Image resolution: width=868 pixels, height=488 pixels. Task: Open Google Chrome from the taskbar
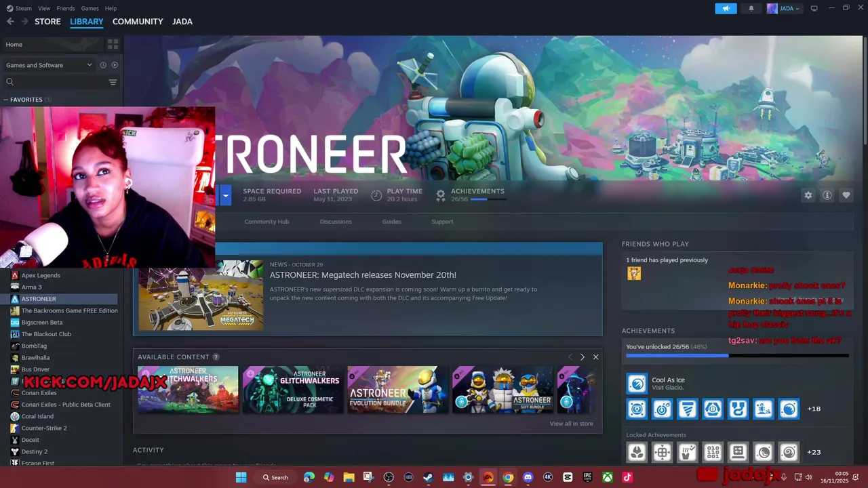pyautogui.click(x=508, y=477)
